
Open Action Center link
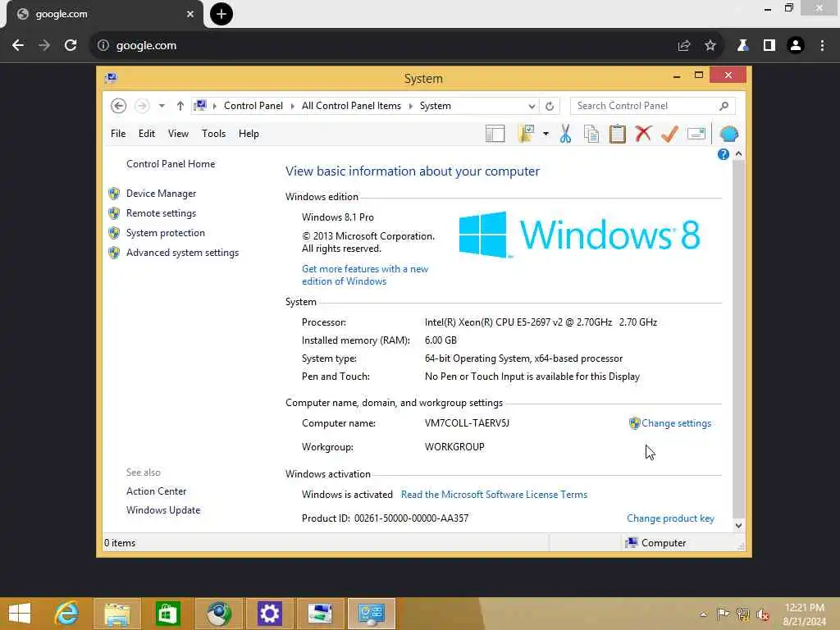157,491
